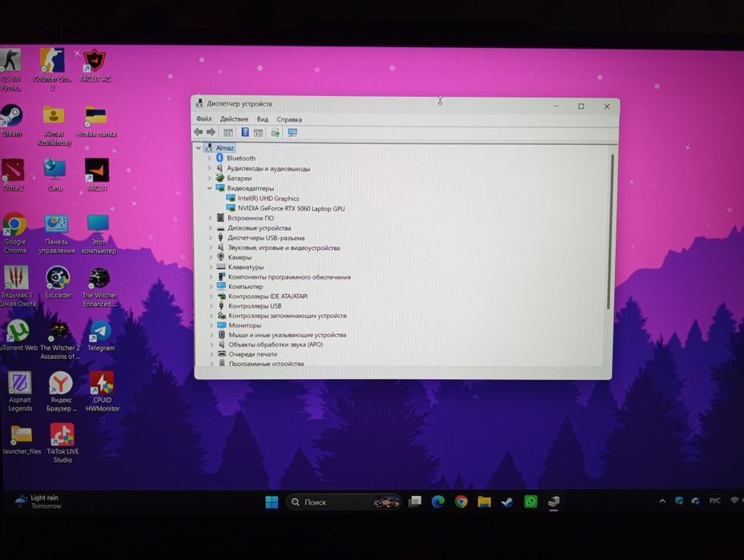The image size is (744, 560).
Task: Open Microsoft Edge from the taskbar
Action: [437, 502]
